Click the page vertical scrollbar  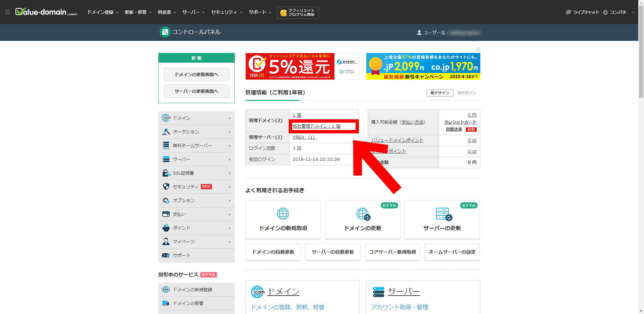[x=641, y=157]
